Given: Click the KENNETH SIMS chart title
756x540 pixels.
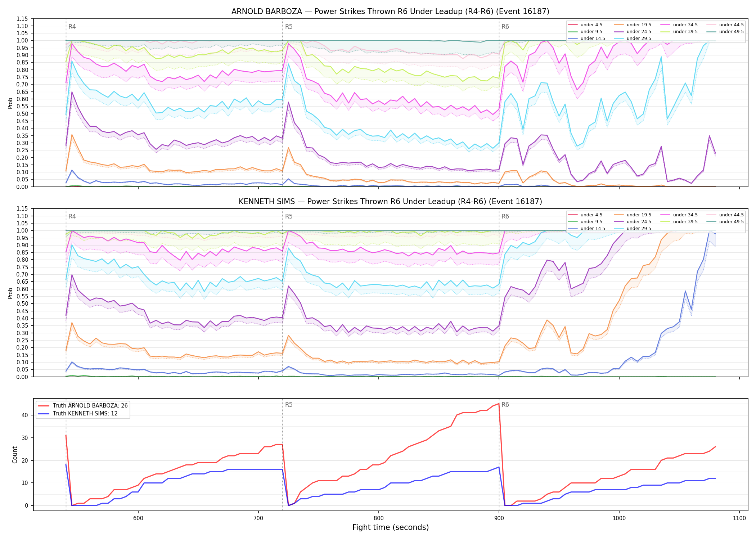Looking at the screenshot, I should tap(390, 202).
